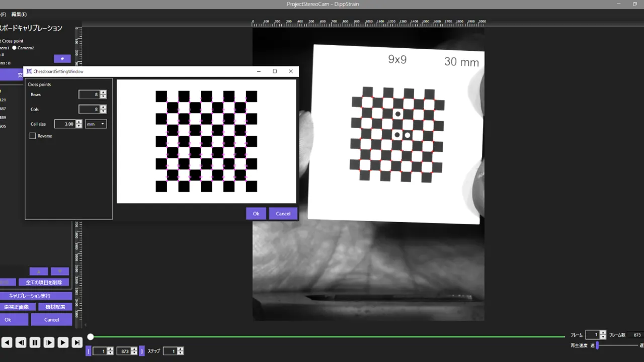Increase the Rows value

pyautogui.click(x=103, y=93)
